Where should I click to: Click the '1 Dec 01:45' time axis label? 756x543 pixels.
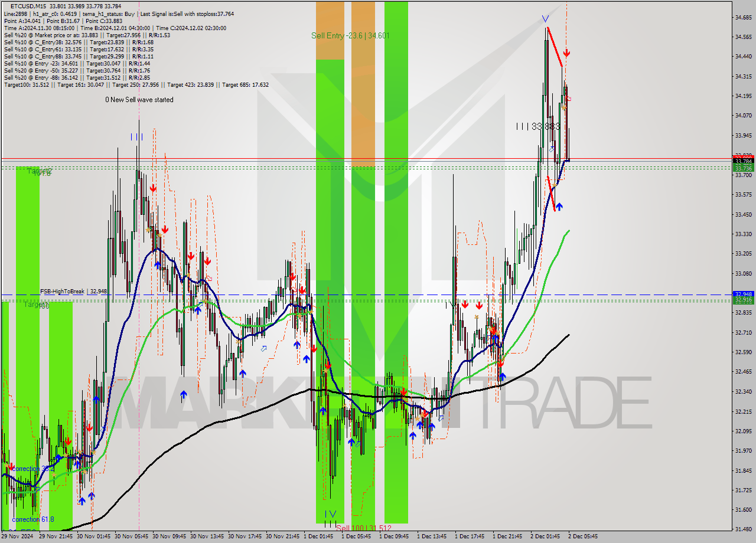320,537
